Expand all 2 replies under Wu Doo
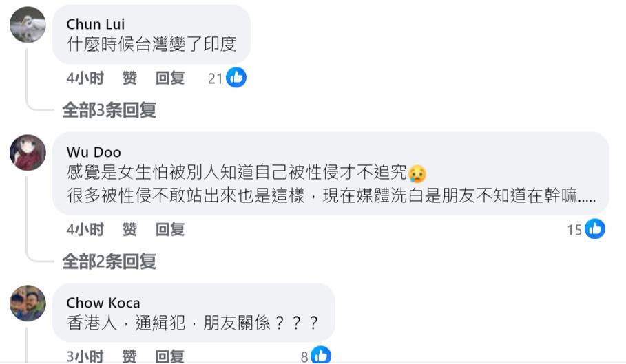 (109, 261)
